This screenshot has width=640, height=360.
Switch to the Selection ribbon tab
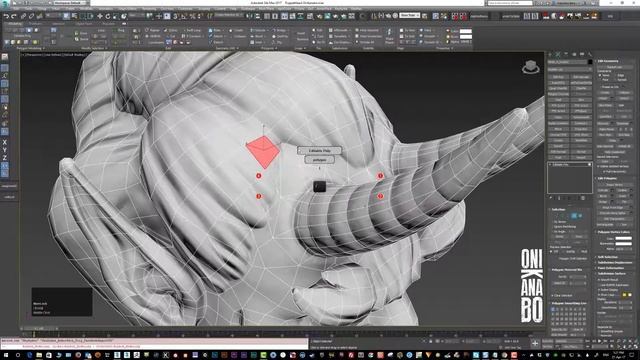[58, 24]
